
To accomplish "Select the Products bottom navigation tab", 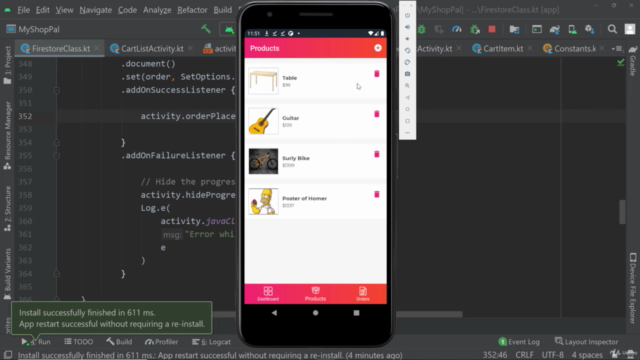I will click(x=316, y=294).
